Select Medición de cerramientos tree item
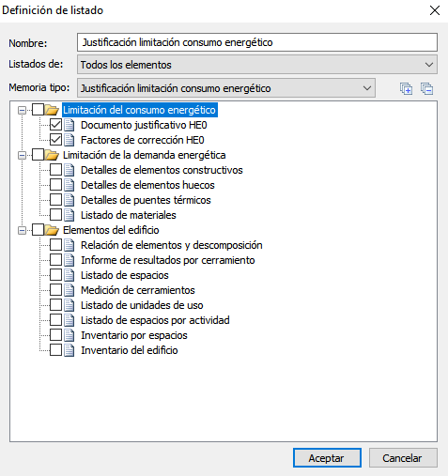The image size is (448, 476). (138, 290)
